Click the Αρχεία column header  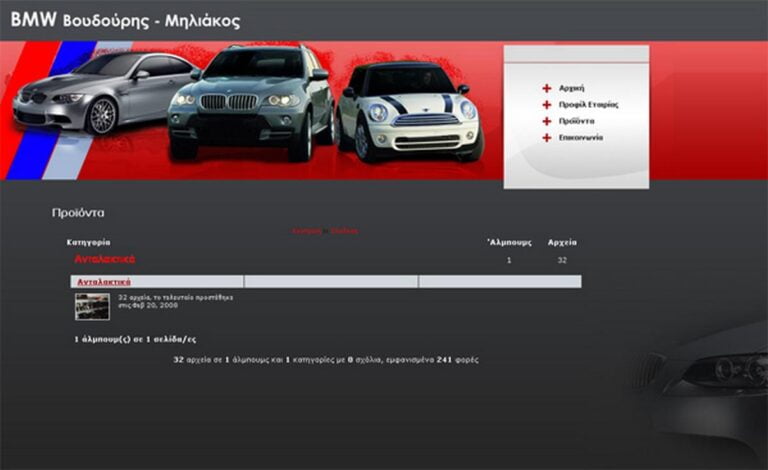[562, 242]
